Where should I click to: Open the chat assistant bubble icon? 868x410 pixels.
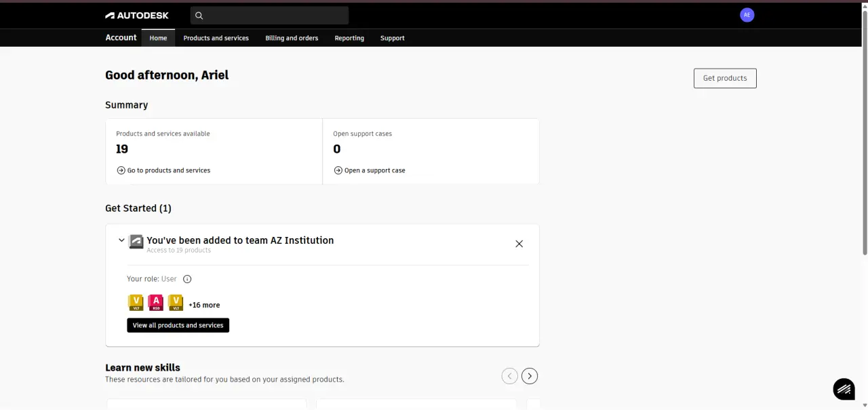(x=844, y=389)
